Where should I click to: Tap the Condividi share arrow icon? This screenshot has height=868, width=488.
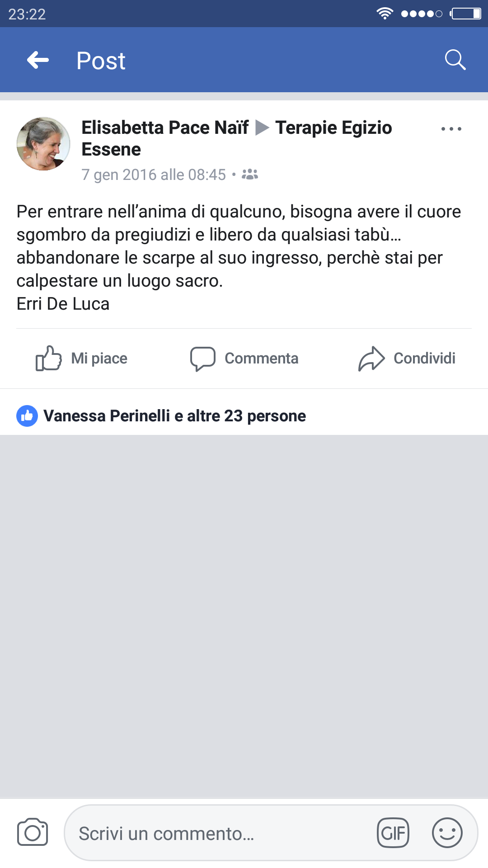point(371,359)
